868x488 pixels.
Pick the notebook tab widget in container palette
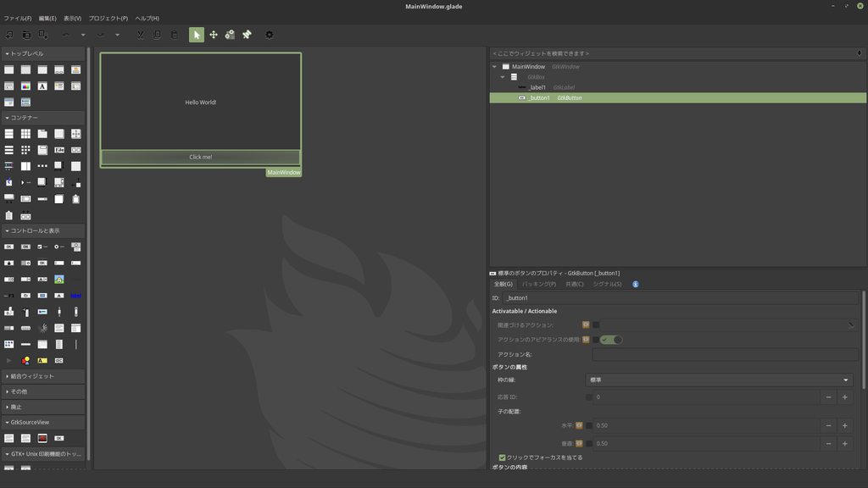tap(42, 134)
